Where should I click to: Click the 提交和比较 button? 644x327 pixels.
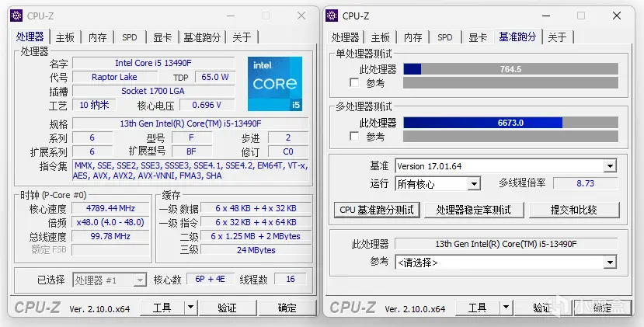pos(574,210)
